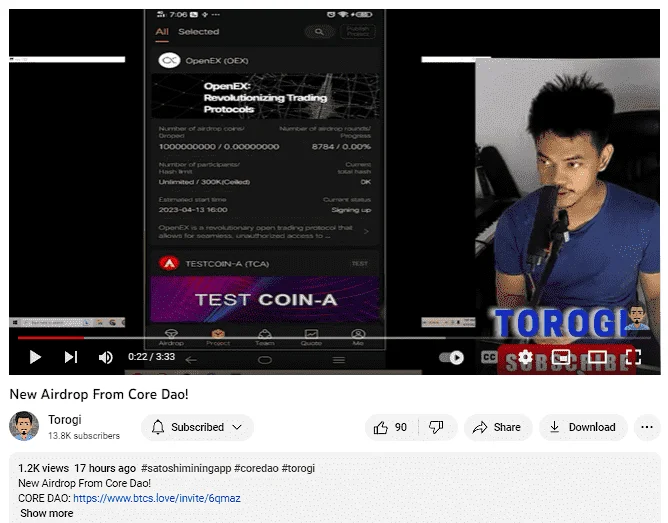Click the video title New Airdrop From Core Dao!
The width and height of the screenshot is (668, 523).
click(99, 394)
